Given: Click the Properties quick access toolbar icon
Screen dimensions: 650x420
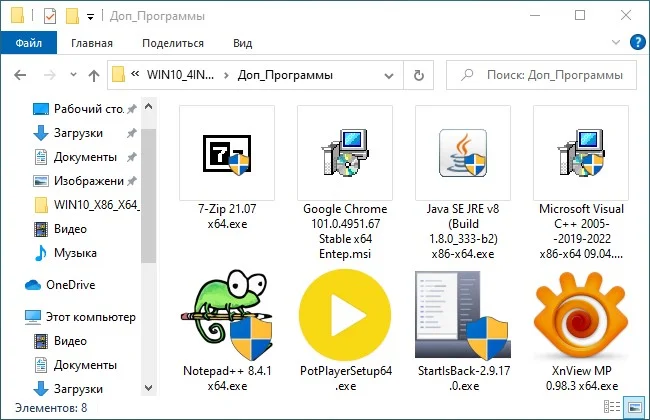Looking at the screenshot, I should [x=50, y=16].
